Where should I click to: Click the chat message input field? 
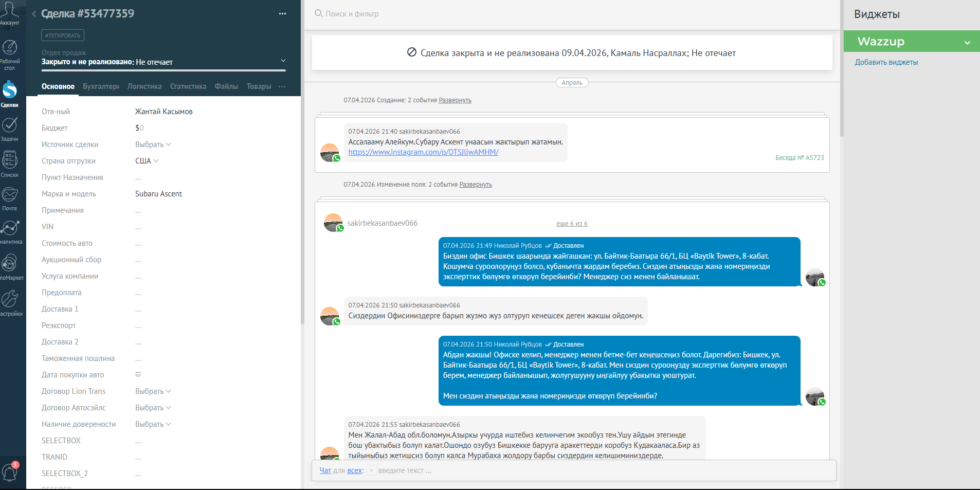coord(604,470)
